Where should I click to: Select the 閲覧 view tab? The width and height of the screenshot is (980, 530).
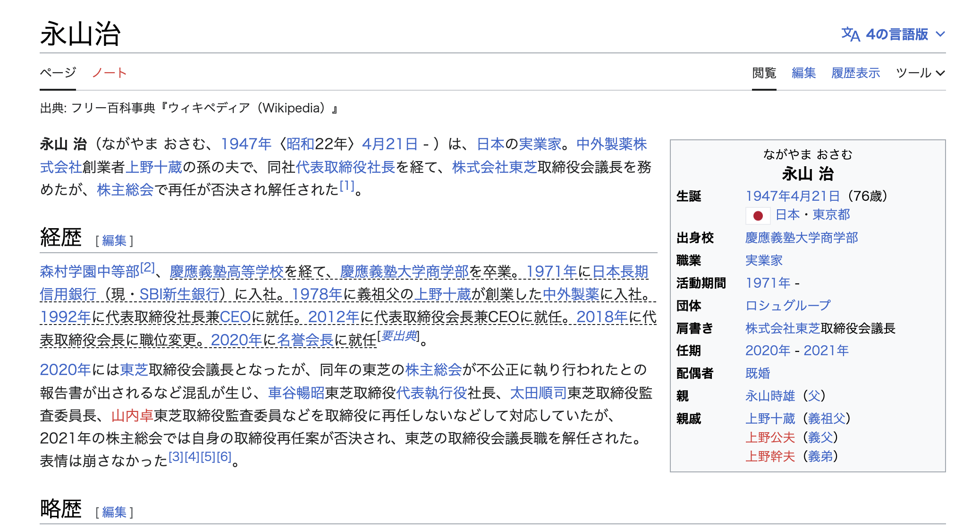[x=764, y=73]
